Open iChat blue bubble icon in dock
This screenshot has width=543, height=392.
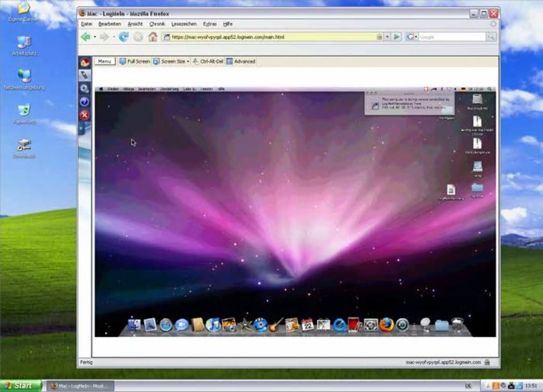pos(182,325)
